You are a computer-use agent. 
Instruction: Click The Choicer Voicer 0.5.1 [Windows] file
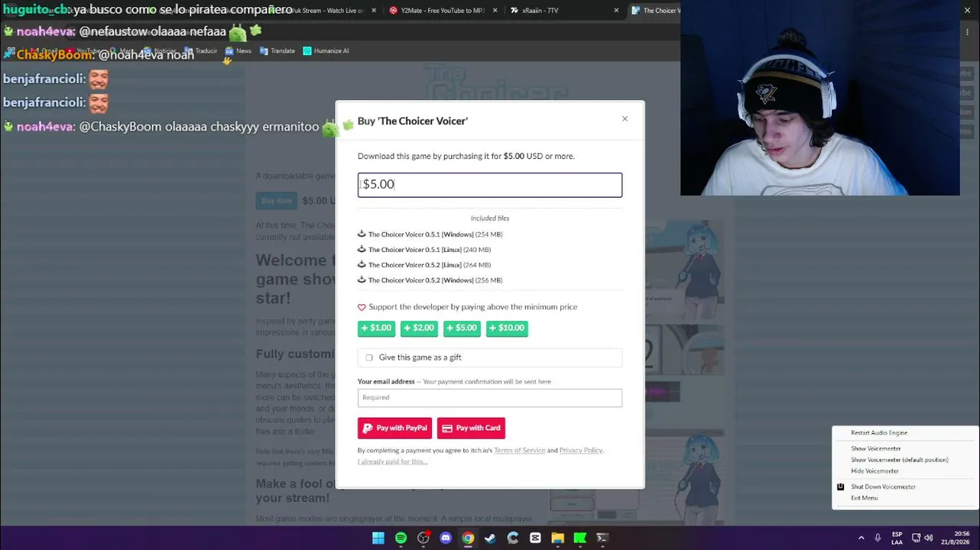420,235
